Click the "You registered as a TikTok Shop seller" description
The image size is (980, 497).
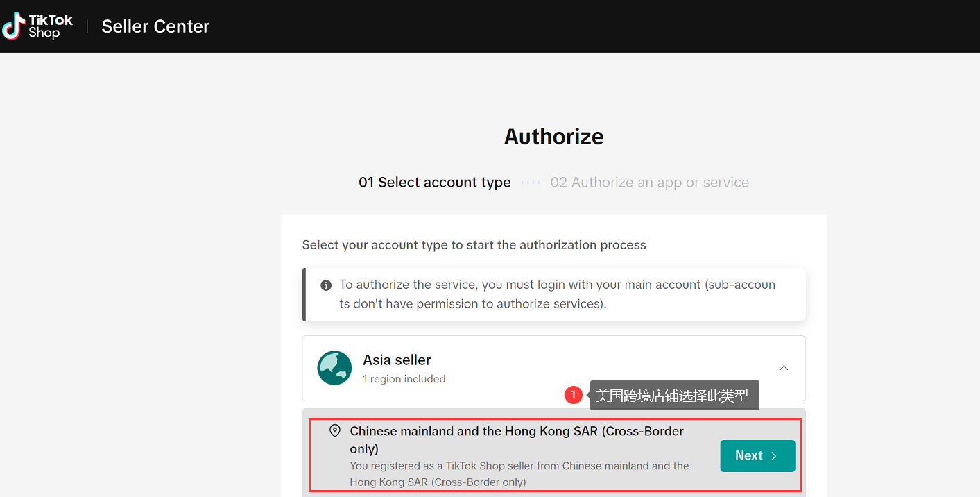pyautogui.click(x=519, y=473)
